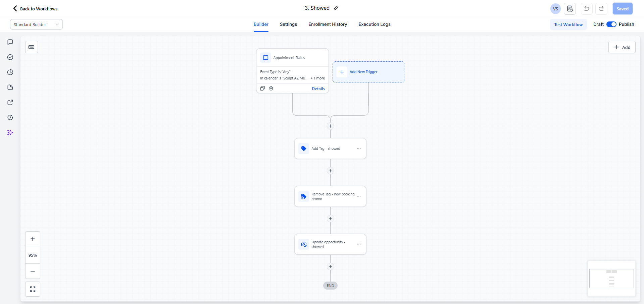Screen dimensions: 644x304
Task: Click the redo arrow icon
Action: pos(601,9)
